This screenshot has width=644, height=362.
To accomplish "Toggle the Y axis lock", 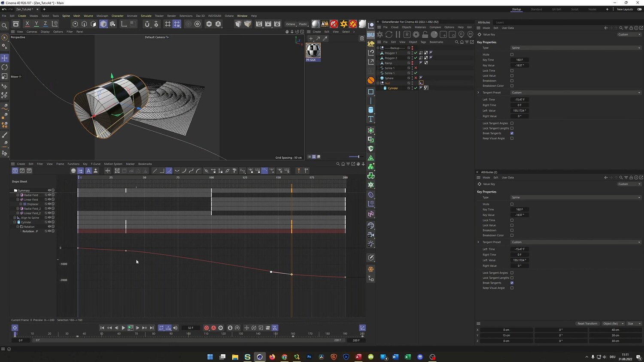I will [36, 24].
